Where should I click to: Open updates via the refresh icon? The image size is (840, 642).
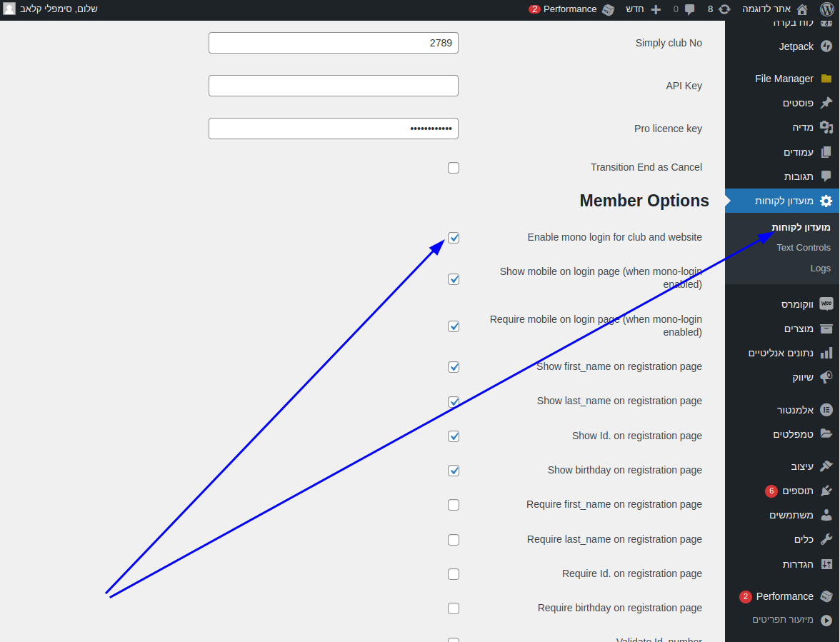tap(724, 9)
